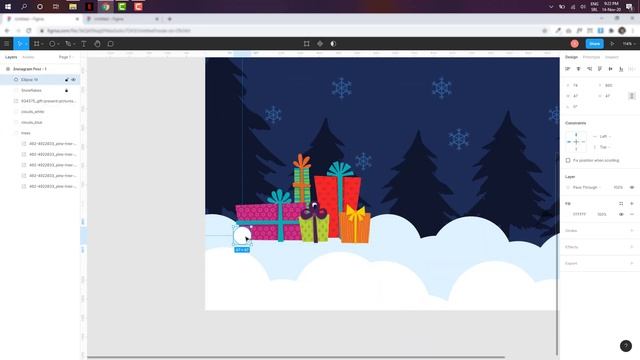The width and height of the screenshot is (640, 360).
Task: Open the Figma main menu hamburger
Action: (x=6, y=44)
